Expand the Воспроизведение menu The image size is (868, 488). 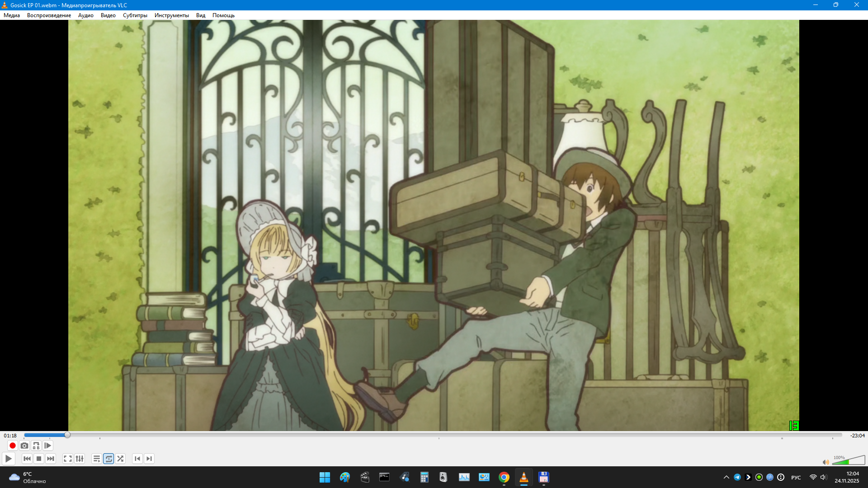pos(49,15)
